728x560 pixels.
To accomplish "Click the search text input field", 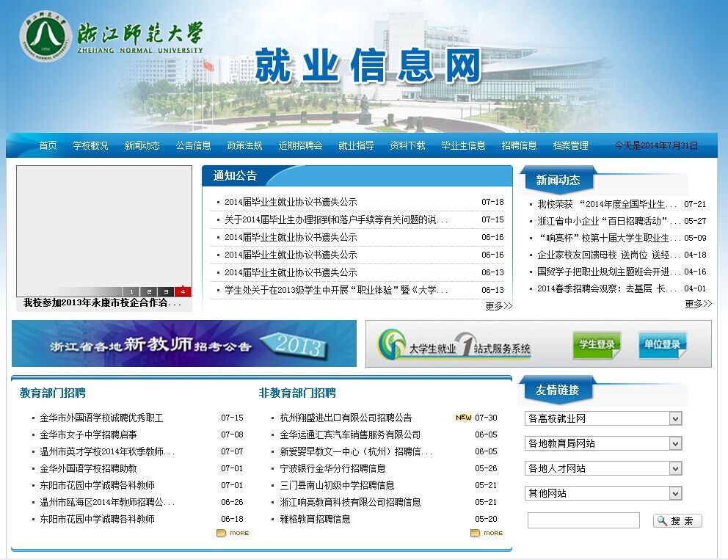I will 583,520.
